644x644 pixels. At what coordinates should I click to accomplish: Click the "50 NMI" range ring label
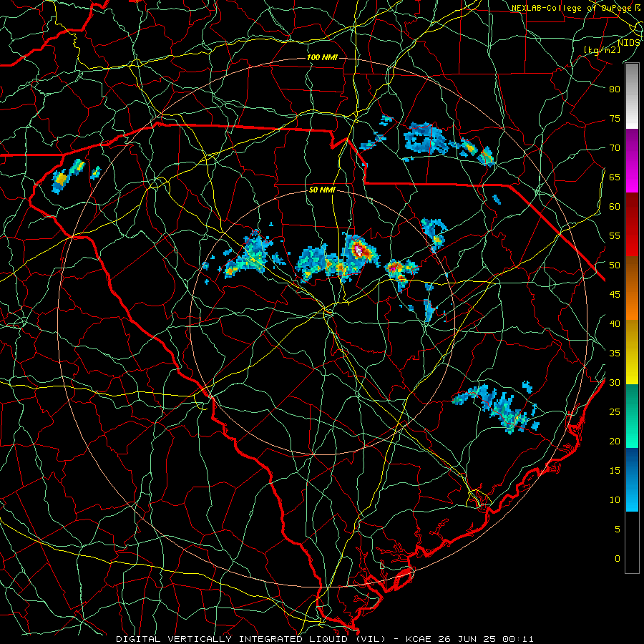tap(322, 190)
